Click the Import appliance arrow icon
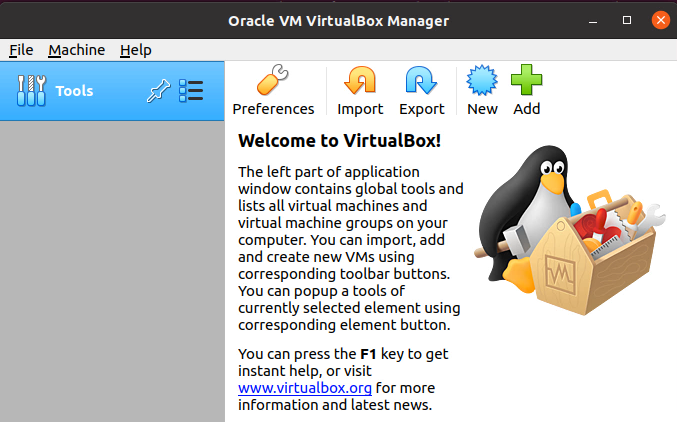The image size is (677, 422). click(x=360, y=80)
